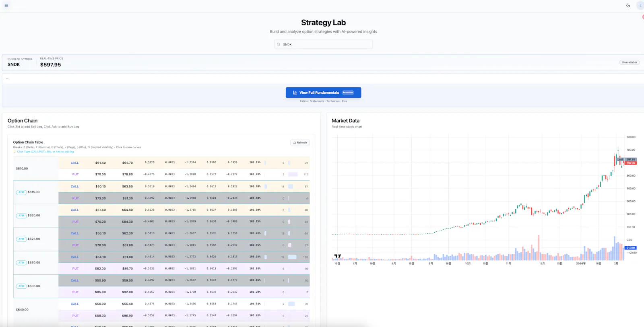This screenshot has width=644, height=327.
Task: Click the $89.70 put ask price
Action: click(127, 269)
